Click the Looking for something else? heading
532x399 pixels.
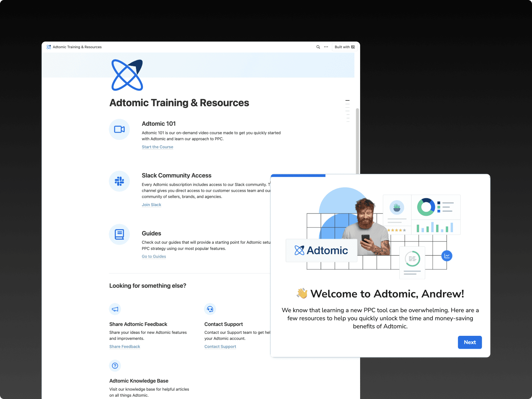click(x=148, y=286)
